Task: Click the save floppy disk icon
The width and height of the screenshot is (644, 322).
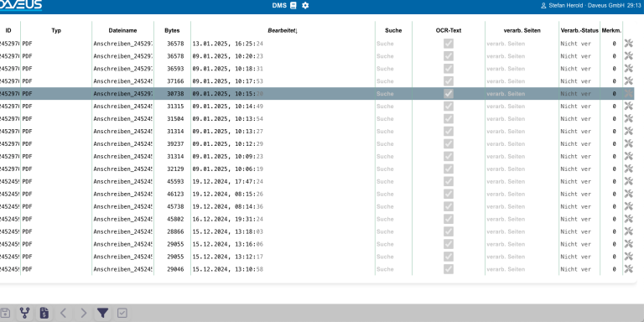Action: tap(5, 314)
